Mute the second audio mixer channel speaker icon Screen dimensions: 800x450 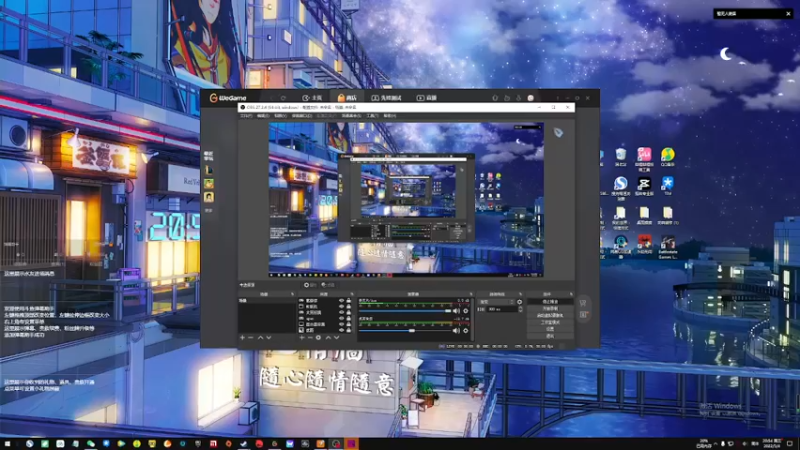456,331
